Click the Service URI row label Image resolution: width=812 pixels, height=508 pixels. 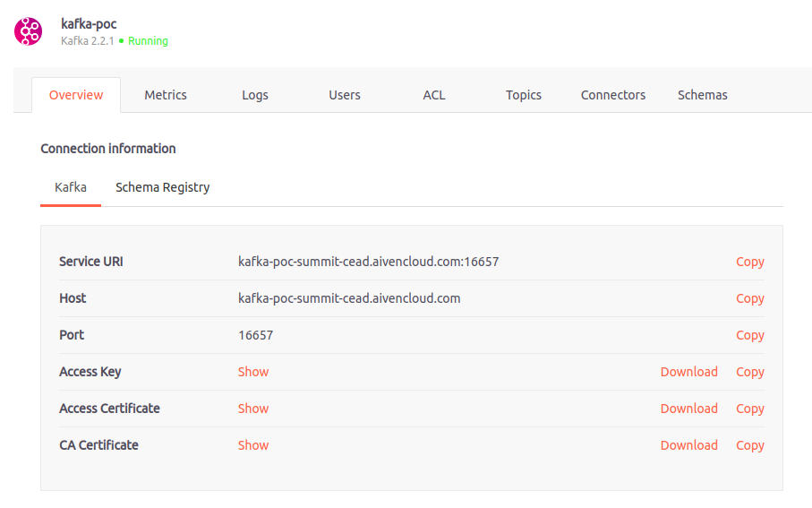[x=91, y=262]
